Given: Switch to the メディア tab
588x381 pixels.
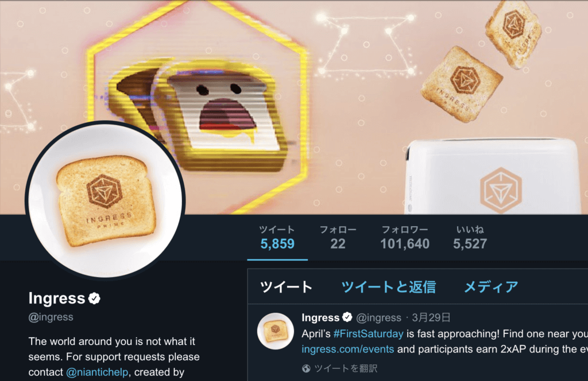Looking at the screenshot, I should pos(491,287).
